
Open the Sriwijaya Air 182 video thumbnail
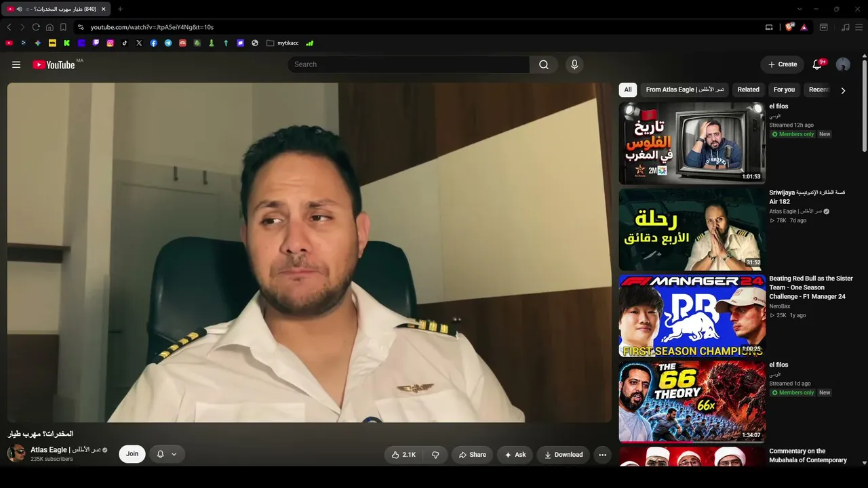pos(692,229)
